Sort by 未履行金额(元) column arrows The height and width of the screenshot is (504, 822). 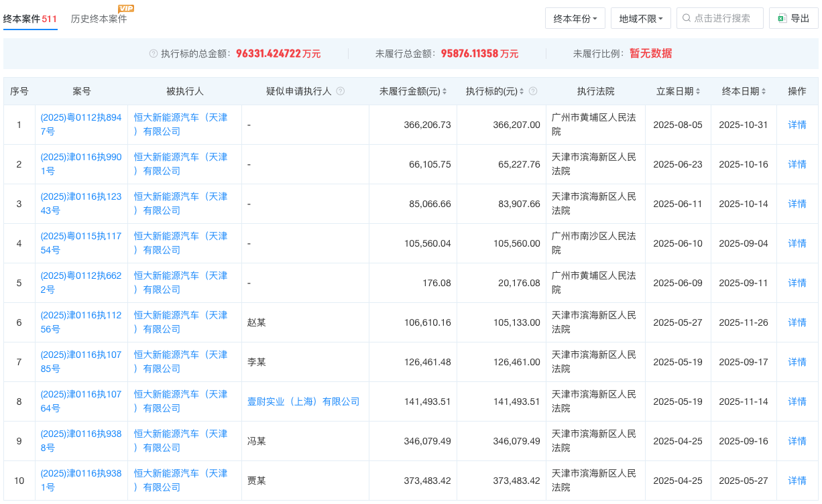445,91
